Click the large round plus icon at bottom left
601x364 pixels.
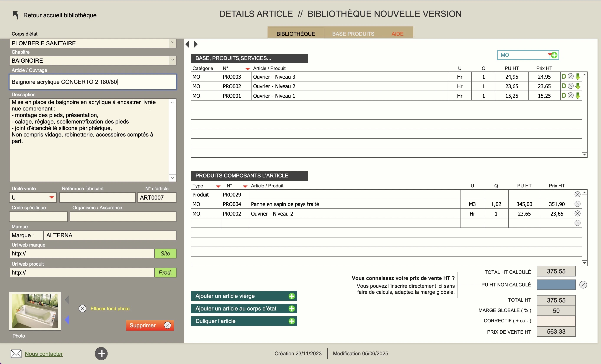click(101, 354)
